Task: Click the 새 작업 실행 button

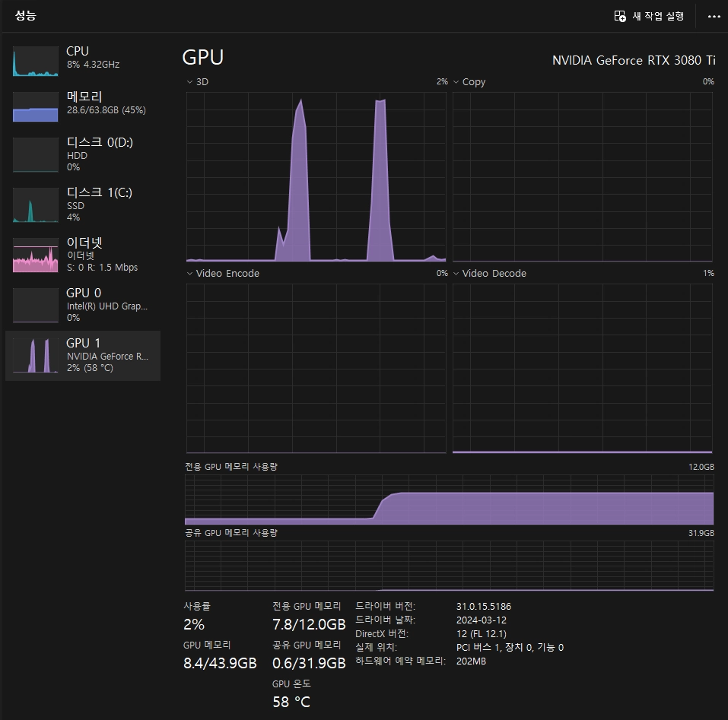Action: tap(649, 16)
